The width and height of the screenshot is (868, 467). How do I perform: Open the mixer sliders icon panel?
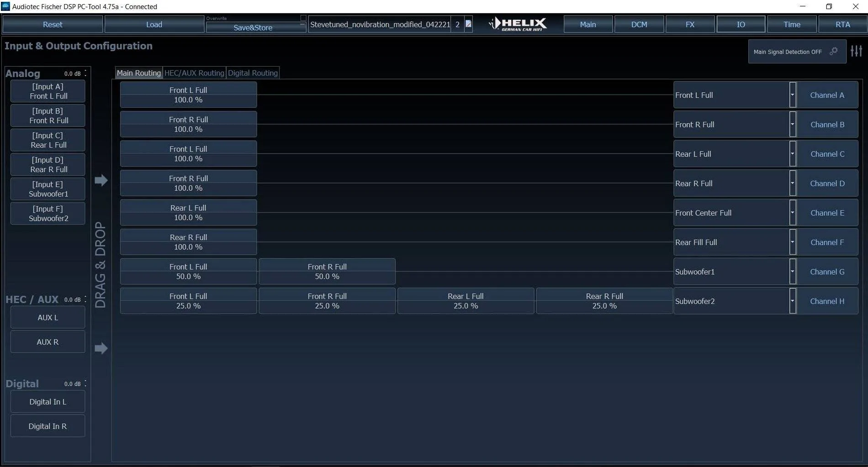pos(857,51)
